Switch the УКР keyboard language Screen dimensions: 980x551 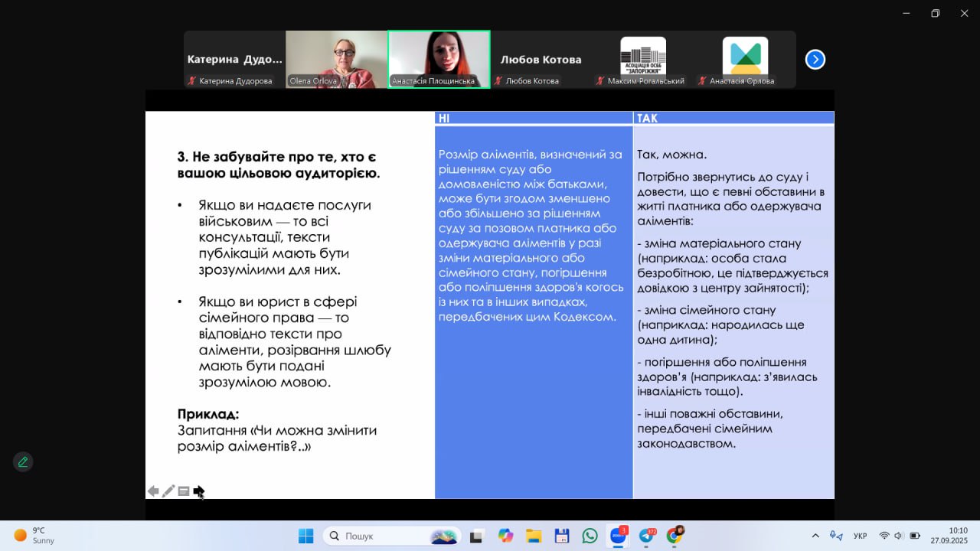(860, 536)
